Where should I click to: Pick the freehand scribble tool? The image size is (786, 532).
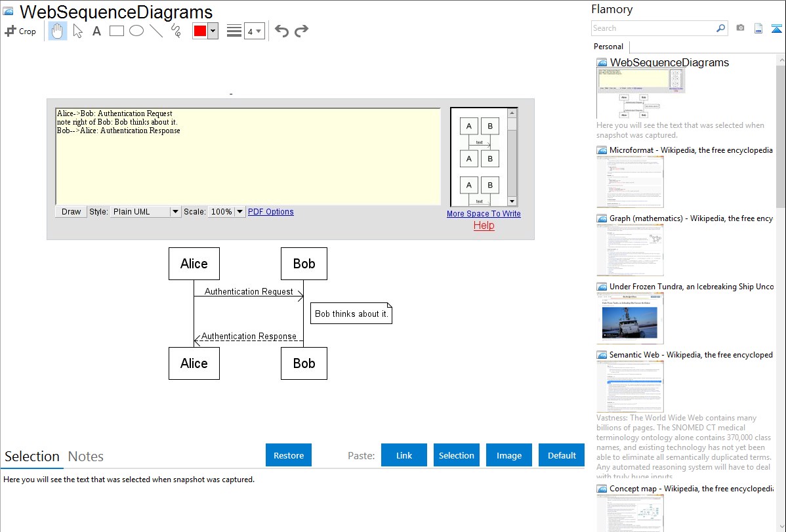176,31
